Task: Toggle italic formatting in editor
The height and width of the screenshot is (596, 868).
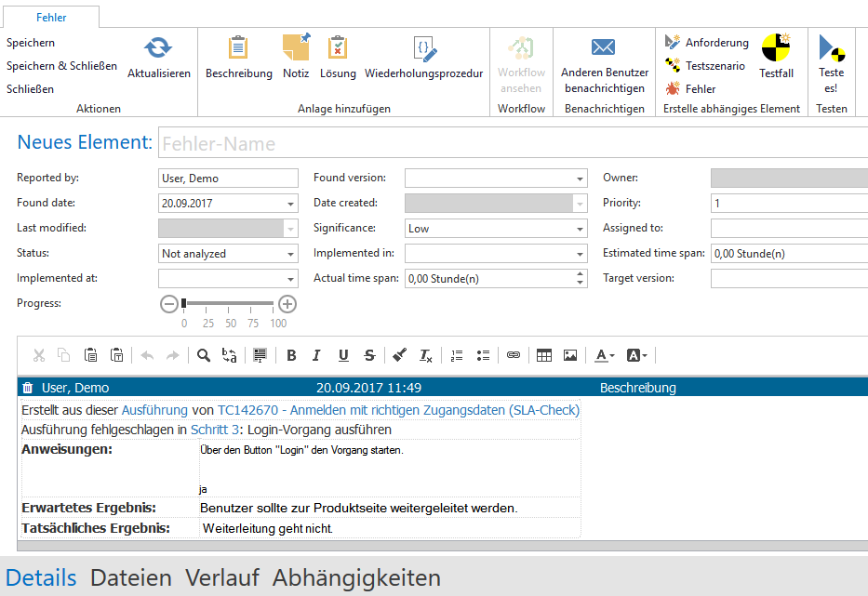Action: [x=317, y=355]
